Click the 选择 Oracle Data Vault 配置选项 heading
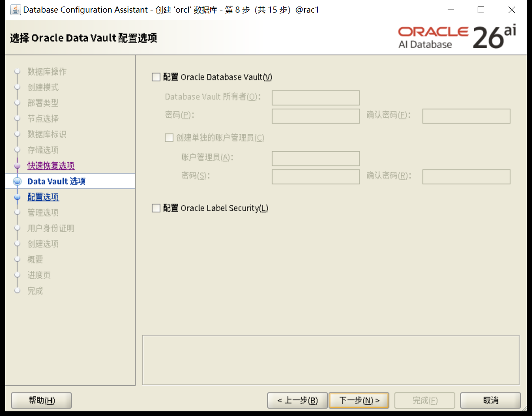The height and width of the screenshot is (416, 532). tap(83, 38)
